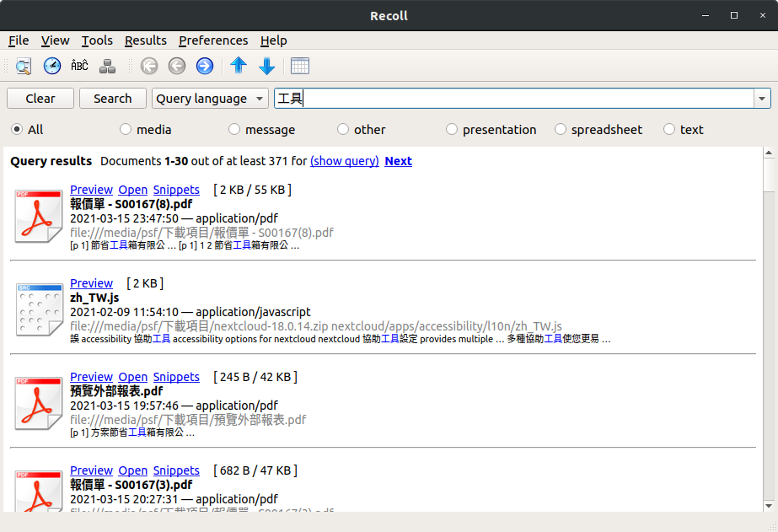Click the query fragments magnifier icon
Viewport: 778px width, 532px height.
(x=23, y=66)
